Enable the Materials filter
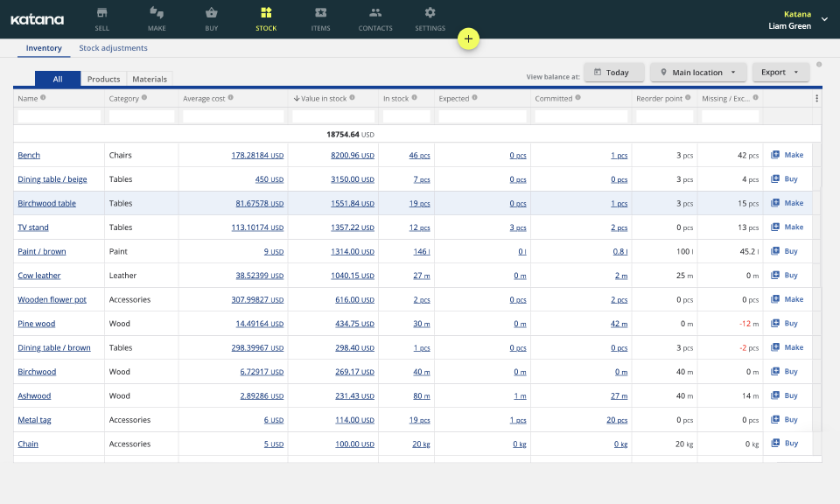This screenshot has height=504, width=840. pyautogui.click(x=149, y=79)
